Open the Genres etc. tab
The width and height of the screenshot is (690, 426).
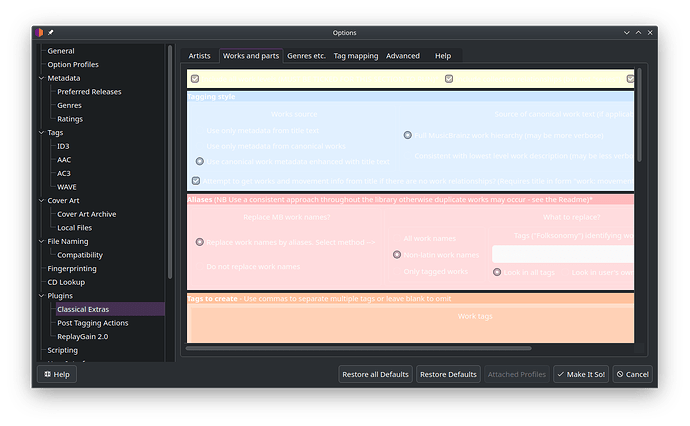tap(306, 56)
